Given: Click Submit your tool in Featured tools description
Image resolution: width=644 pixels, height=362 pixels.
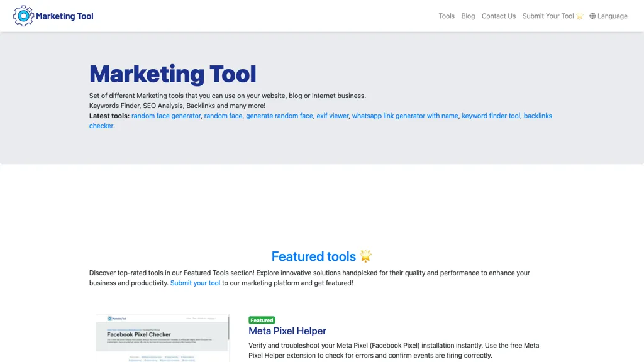Looking at the screenshot, I should point(195,283).
